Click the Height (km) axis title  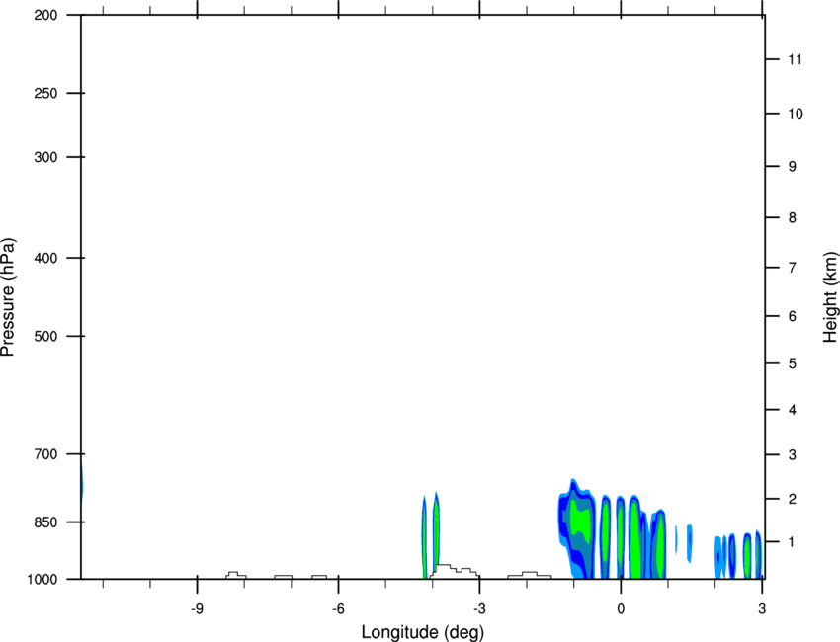click(x=830, y=296)
